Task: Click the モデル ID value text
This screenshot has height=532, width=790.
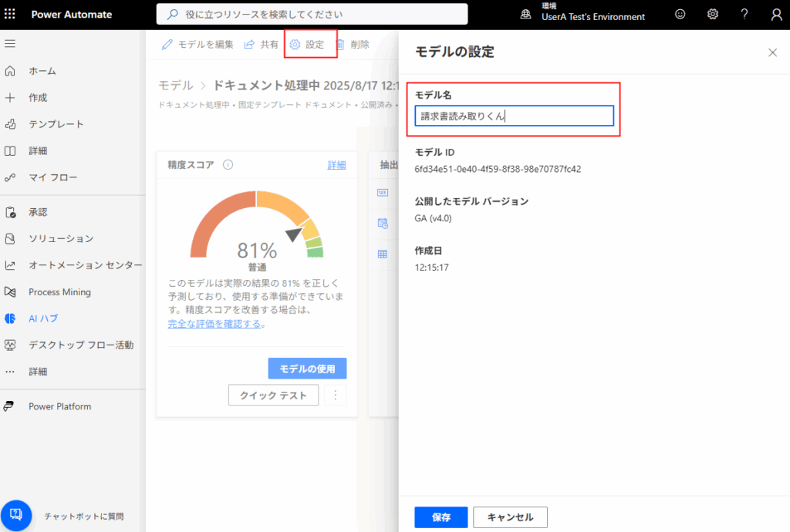Action: coord(498,169)
